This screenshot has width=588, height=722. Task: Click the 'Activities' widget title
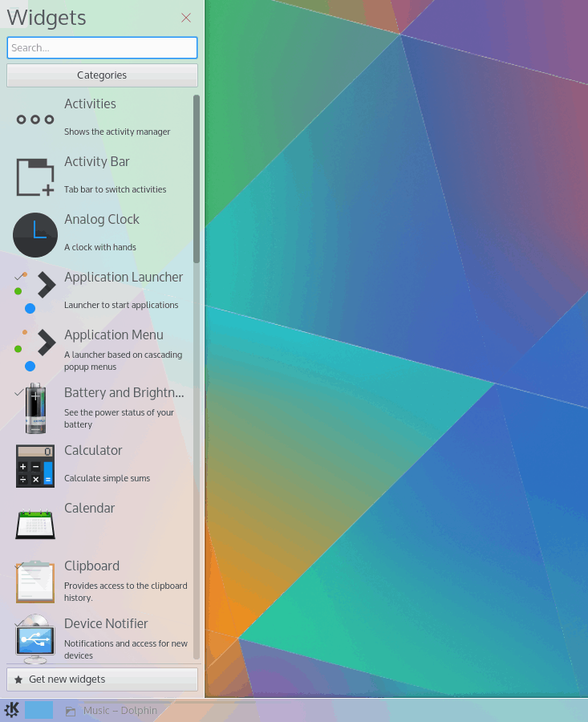click(x=91, y=103)
